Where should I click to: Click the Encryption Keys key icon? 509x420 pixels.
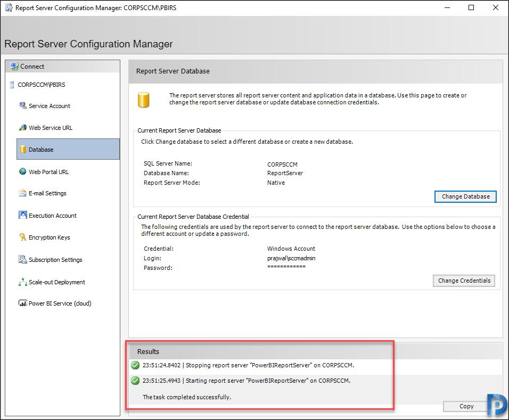click(x=23, y=237)
